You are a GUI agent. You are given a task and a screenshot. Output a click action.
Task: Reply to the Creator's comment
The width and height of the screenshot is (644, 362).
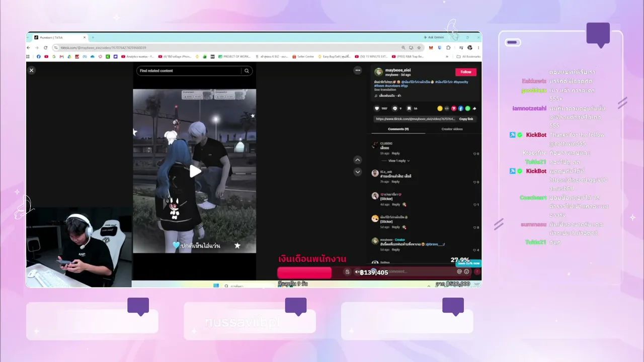396,250
